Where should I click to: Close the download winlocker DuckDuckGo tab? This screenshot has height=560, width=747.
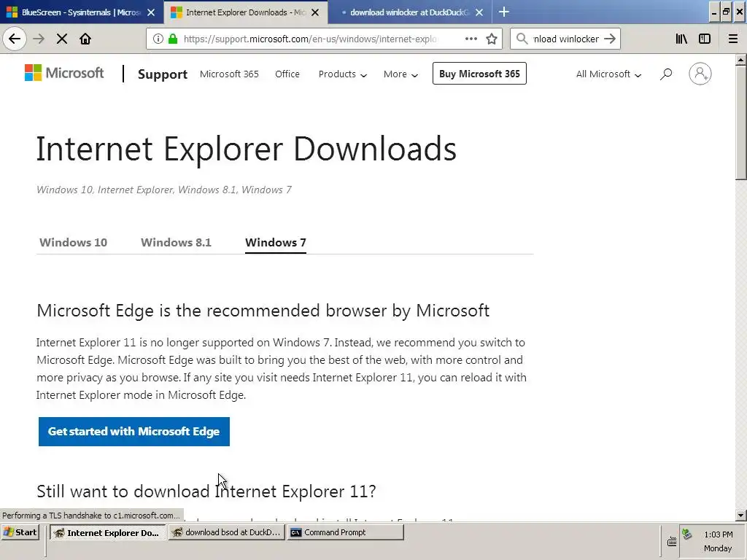tap(479, 12)
